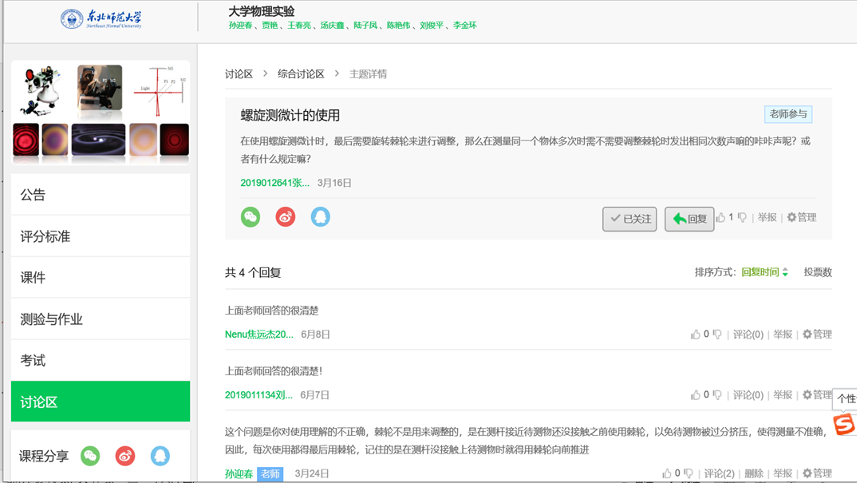Click the QQ icon next to 课程分享
868x483 pixels.
point(160,456)
